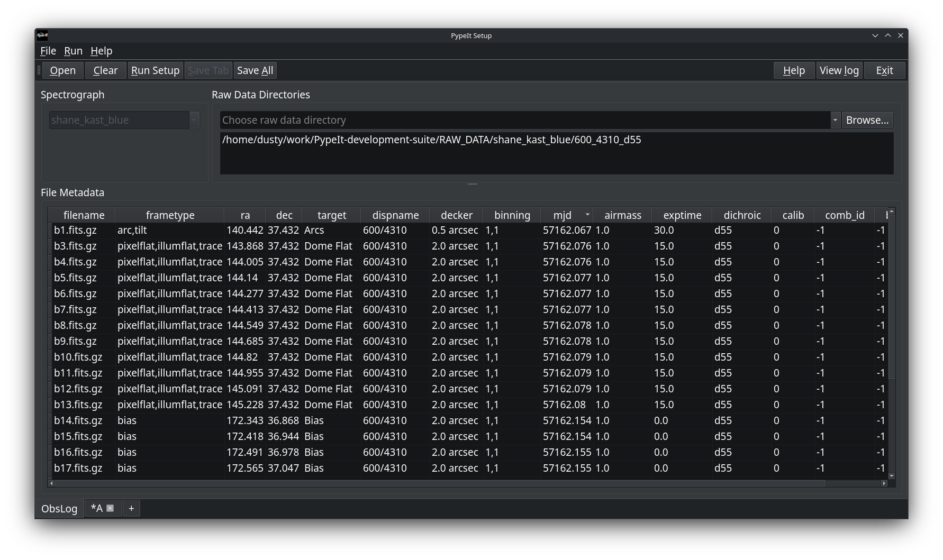Add a new tab with the plus button
943x560 pixels.
pyautogui.click(x=131, y=508)
